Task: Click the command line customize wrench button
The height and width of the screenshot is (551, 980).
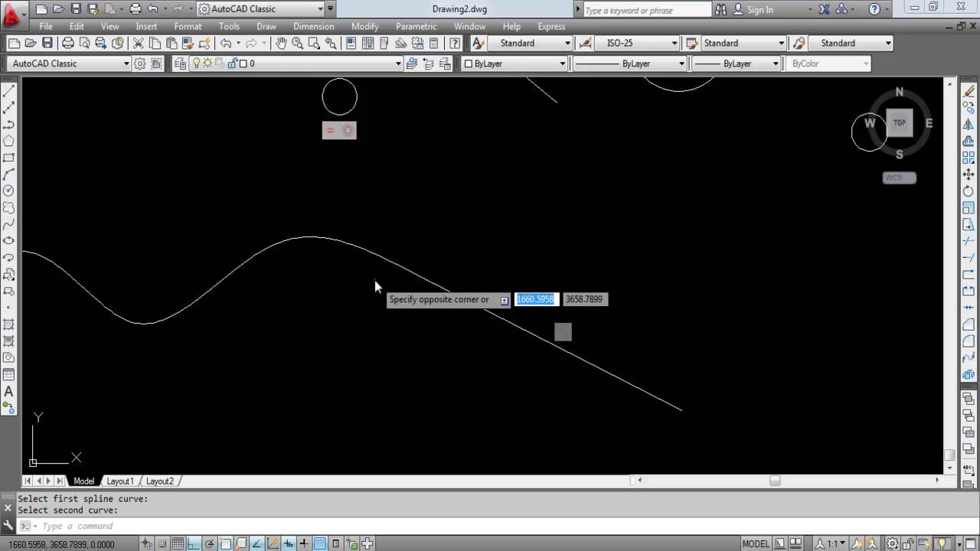Action: (x=8, y=526)
